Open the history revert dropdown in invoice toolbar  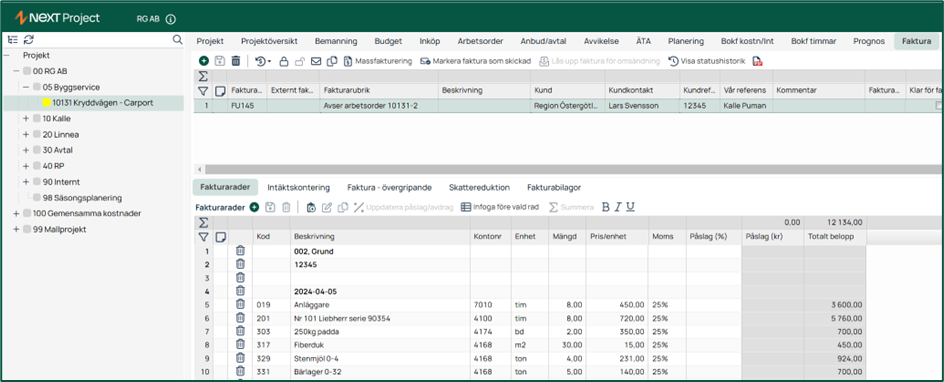pyautogui.click(x=262, y=61)
